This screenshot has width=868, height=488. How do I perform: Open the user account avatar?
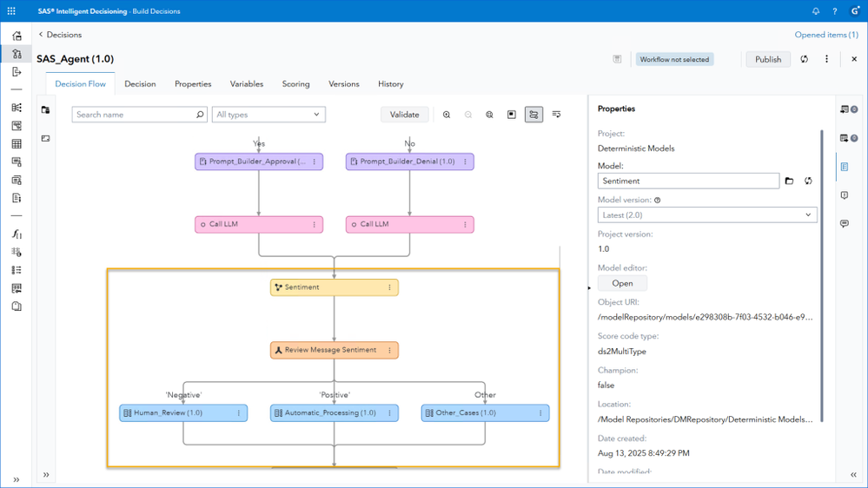click(856, 11)
